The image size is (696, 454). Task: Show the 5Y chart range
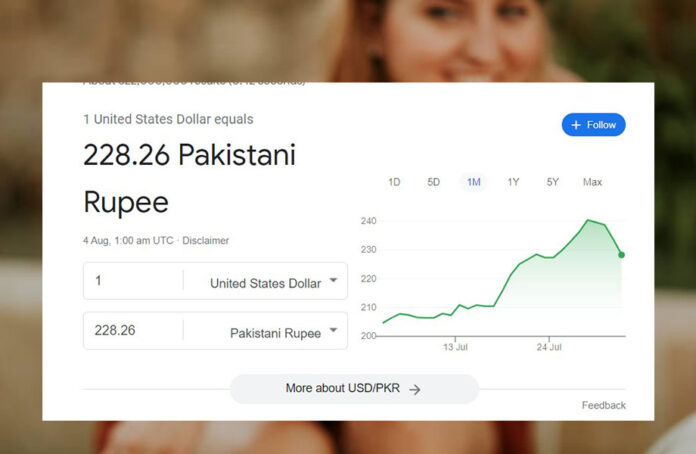[552, 182]
